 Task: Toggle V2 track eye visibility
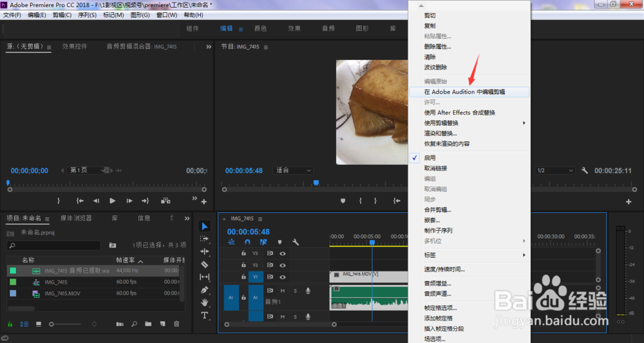283,265
